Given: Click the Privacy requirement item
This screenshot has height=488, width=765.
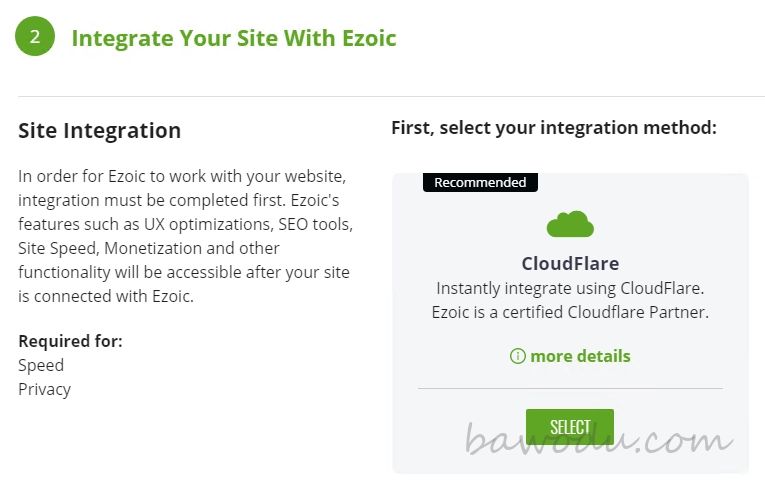Looking at the screenshot, I should (44, 389).
